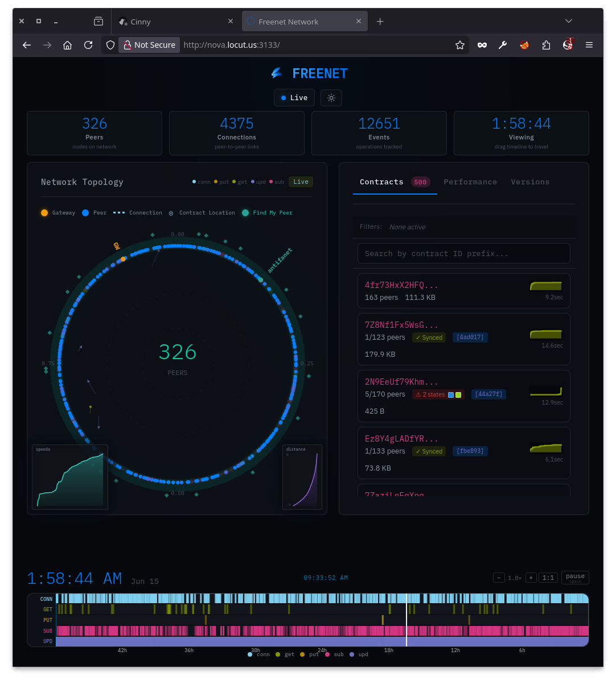
Task: Click the Live mode button under the title
Action: [294, 98]
